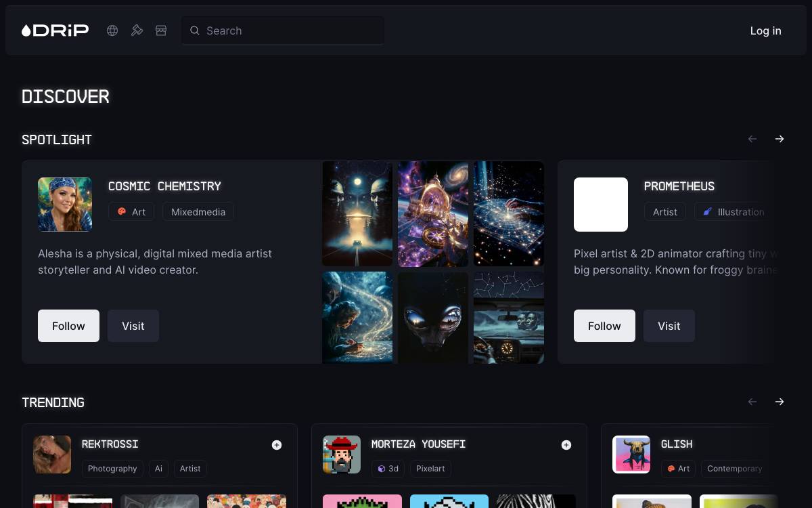Go to previous Trending slide
812x508 pixels.
(x=752, y=402)
